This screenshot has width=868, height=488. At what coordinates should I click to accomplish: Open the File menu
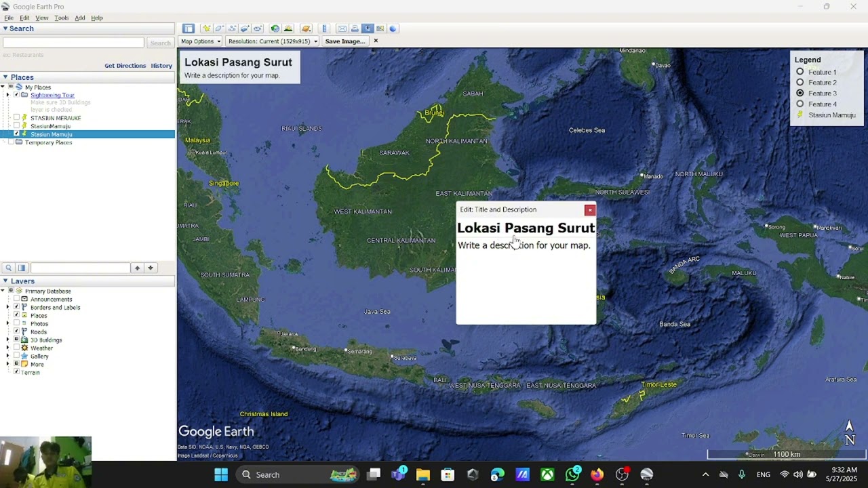tap(9, 18)
